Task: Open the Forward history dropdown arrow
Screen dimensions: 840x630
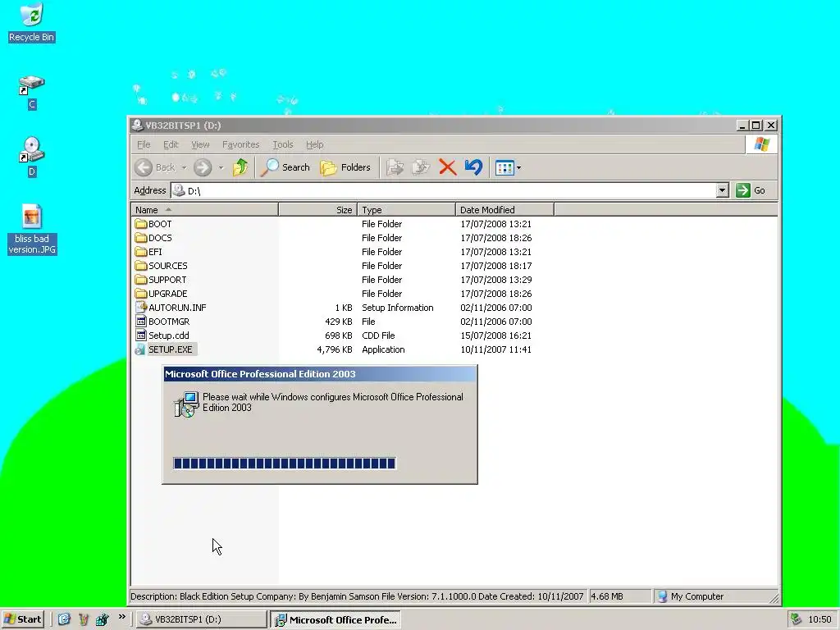Action: tap(221, 167)
